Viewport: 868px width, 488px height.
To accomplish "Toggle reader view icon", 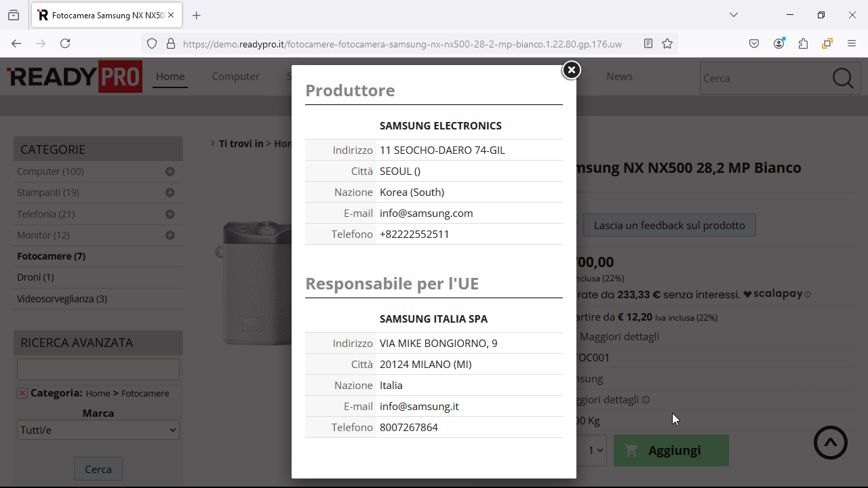I will pos(648,43).
